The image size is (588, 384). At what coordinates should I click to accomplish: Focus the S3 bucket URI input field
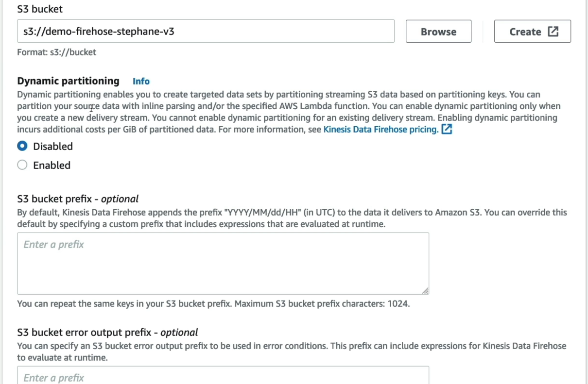(206, 31)
